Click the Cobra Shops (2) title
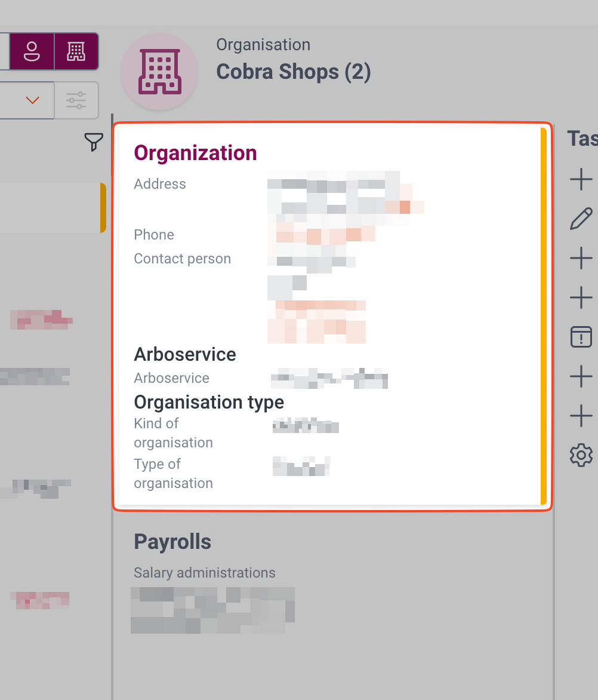 click(x=293, y=72)
